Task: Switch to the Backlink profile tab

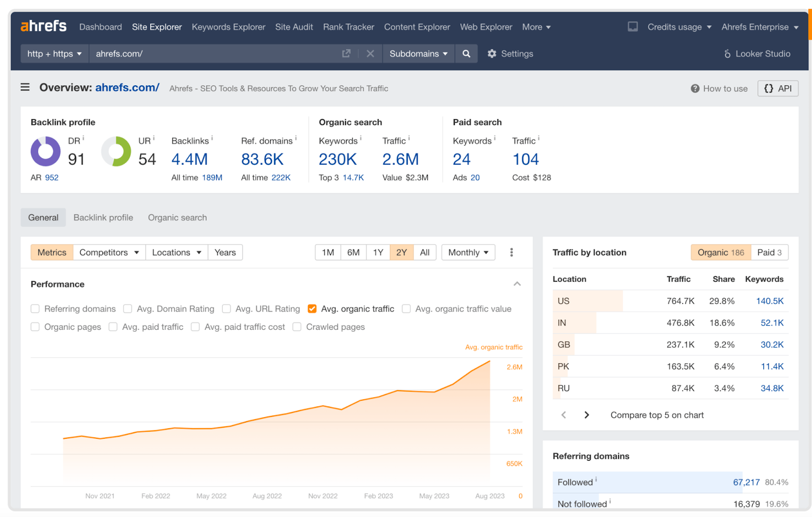Action: pos(103,218)
